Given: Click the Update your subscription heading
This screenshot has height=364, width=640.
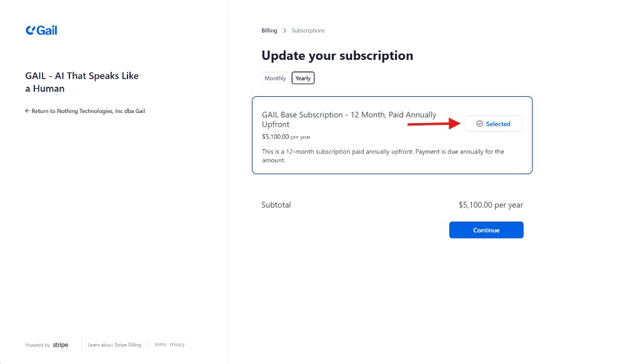Looking at the screenshot, I should pyautogui.click(x=337, y=56).
